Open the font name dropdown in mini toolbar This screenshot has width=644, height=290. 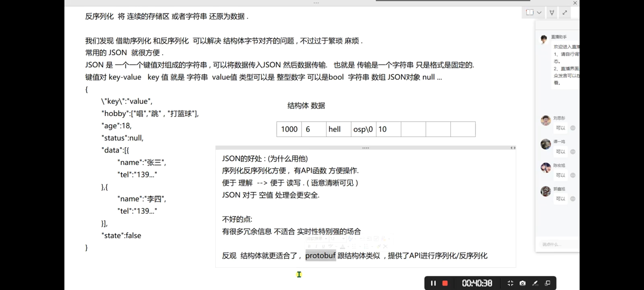click(x=326, y=238)
